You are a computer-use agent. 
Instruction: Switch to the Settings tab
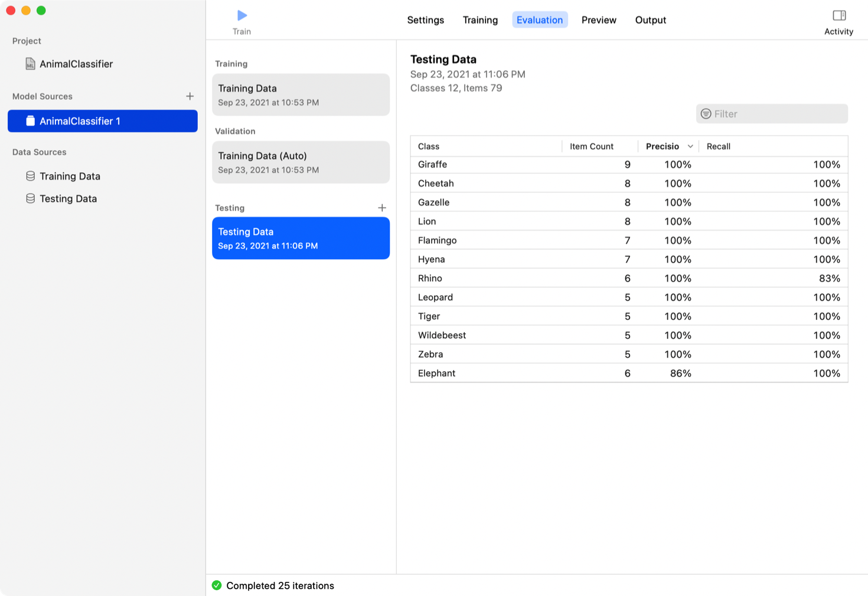click(x=425, y=20)
